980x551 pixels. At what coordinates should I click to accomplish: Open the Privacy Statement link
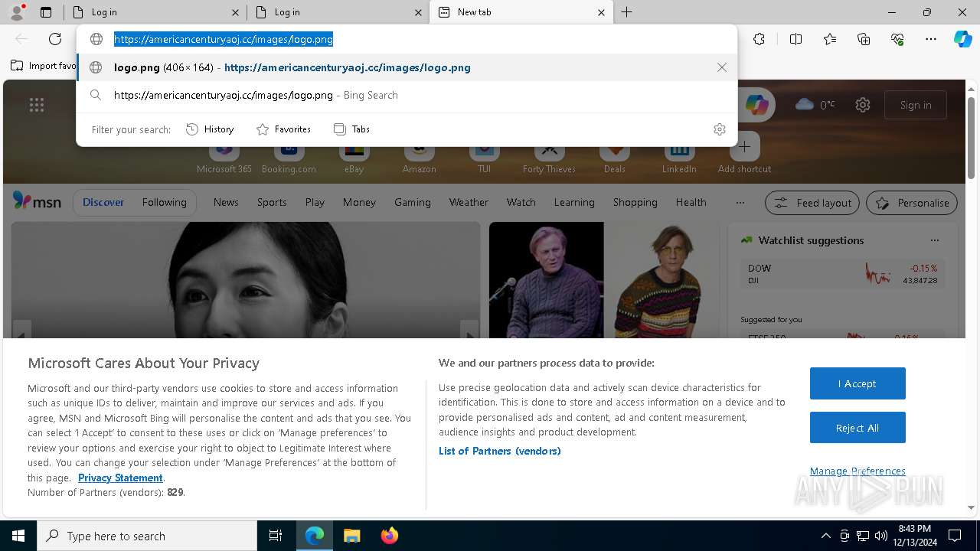tap(120, 478)
